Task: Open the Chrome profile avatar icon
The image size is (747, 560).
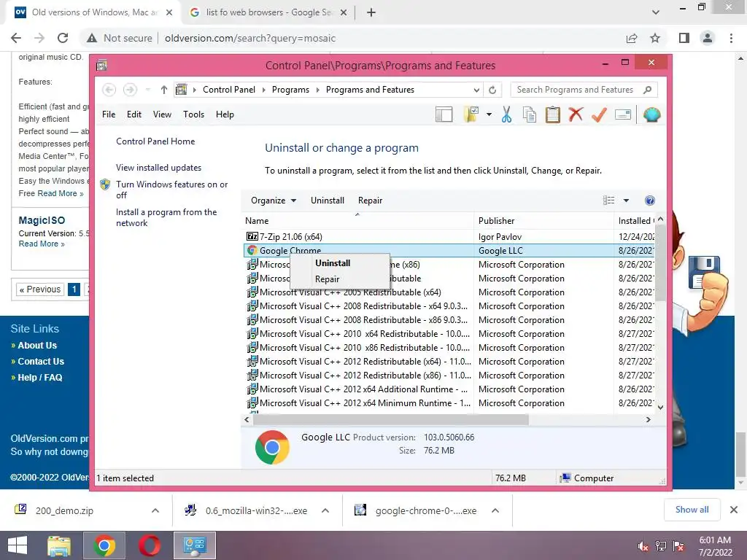Action: tap(708, 38)
